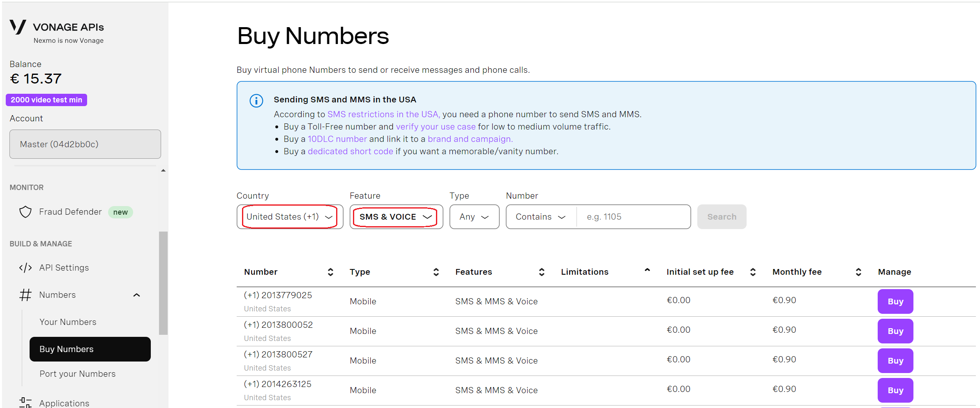Buy the number (+1) 2013779025
Image resolution: width=980 pixels, height=408 pixels.
click(x=895, y=301)
